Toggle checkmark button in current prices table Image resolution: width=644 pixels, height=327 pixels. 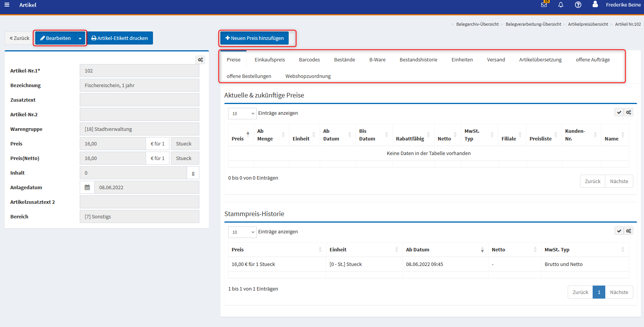point(619,112)
